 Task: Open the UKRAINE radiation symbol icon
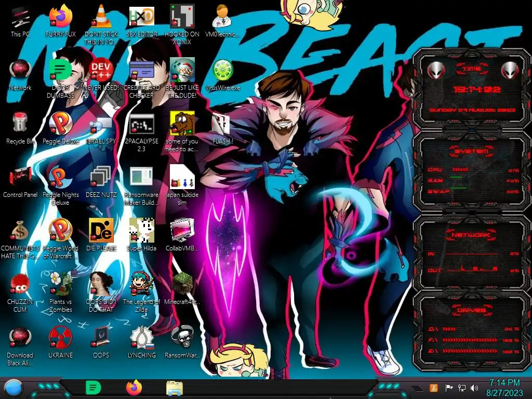coord(60,342)
